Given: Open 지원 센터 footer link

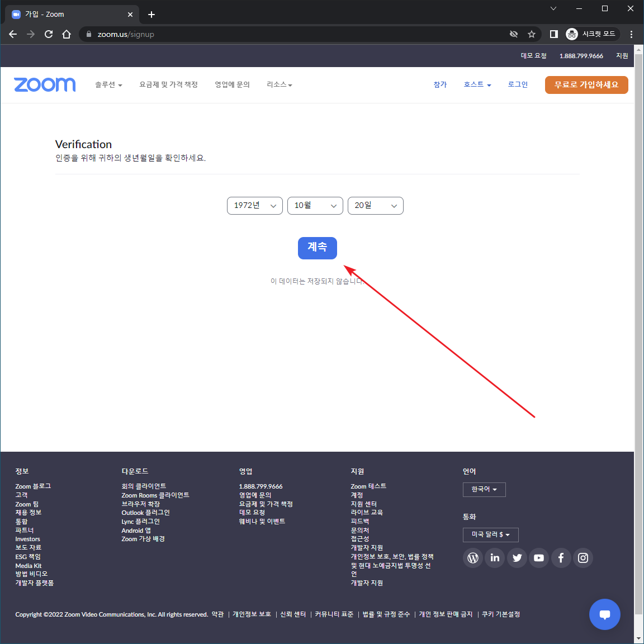Looking at the screenshot, I should [x=363, y=504].
